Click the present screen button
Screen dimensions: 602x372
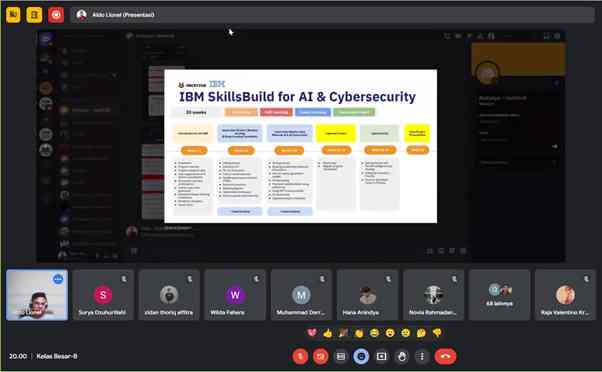pos(381,357)
